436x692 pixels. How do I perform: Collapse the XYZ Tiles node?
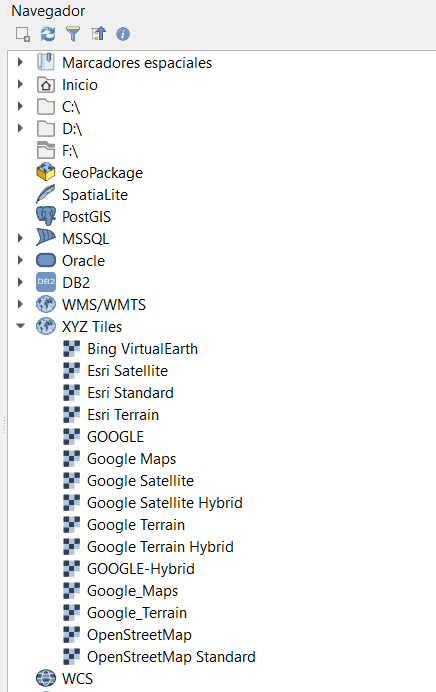click(x=20, y=326)
